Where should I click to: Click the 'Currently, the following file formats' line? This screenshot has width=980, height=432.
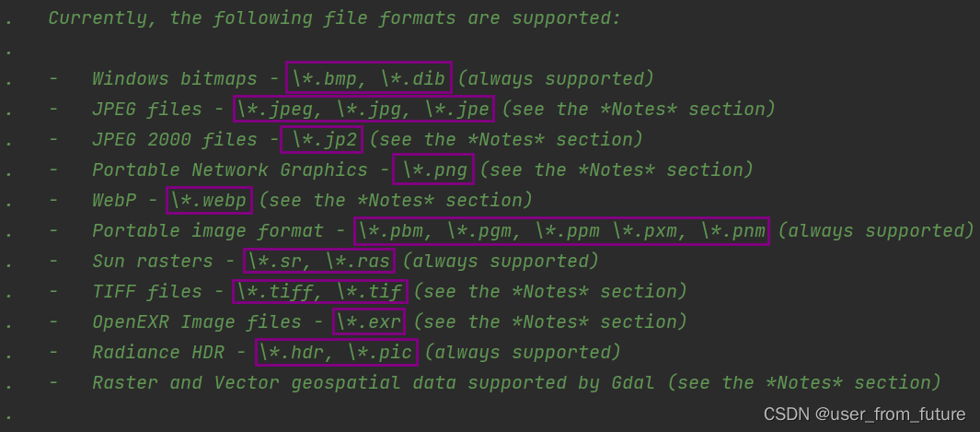click(334, 18)
